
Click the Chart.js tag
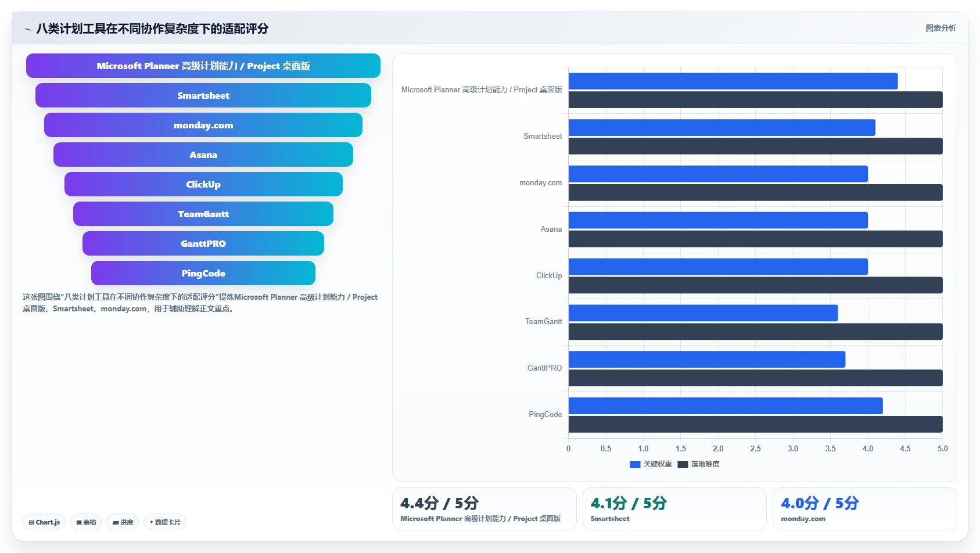(44, 522)
